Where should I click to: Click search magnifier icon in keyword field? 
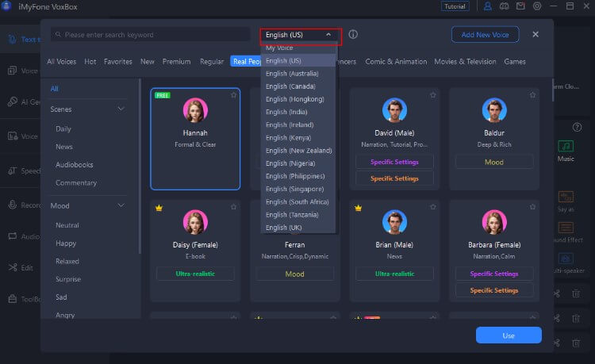58,35
